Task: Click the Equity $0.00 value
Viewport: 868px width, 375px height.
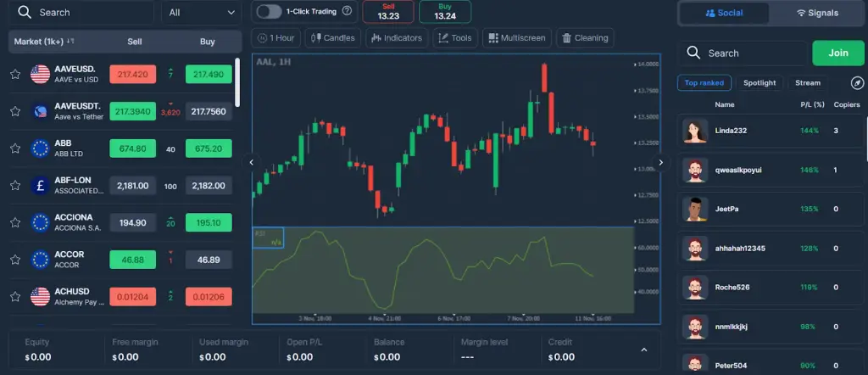Action: 38,357
